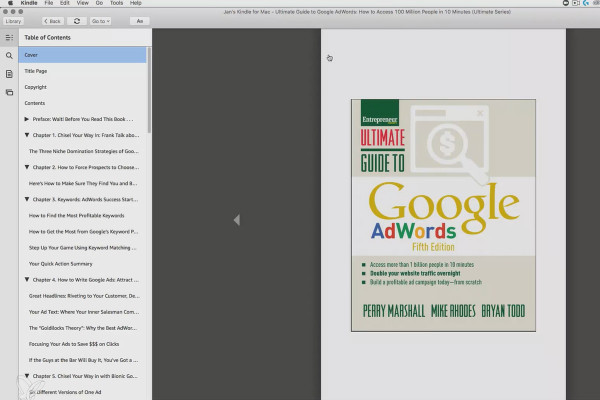Image resolution: width=600 pixels, height=400 pixels.
Task: Open the File menu
Action: click(49, 3)
